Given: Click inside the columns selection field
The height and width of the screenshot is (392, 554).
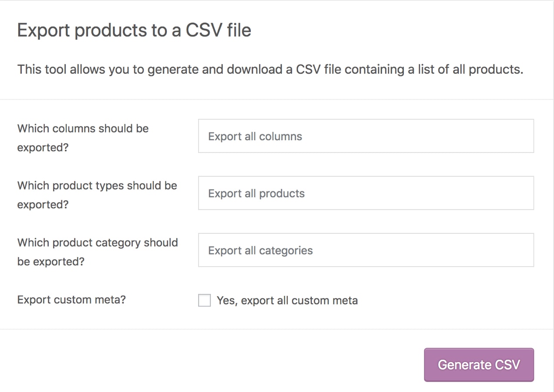Looking at the screenshot, I should (x=366, y=136).
